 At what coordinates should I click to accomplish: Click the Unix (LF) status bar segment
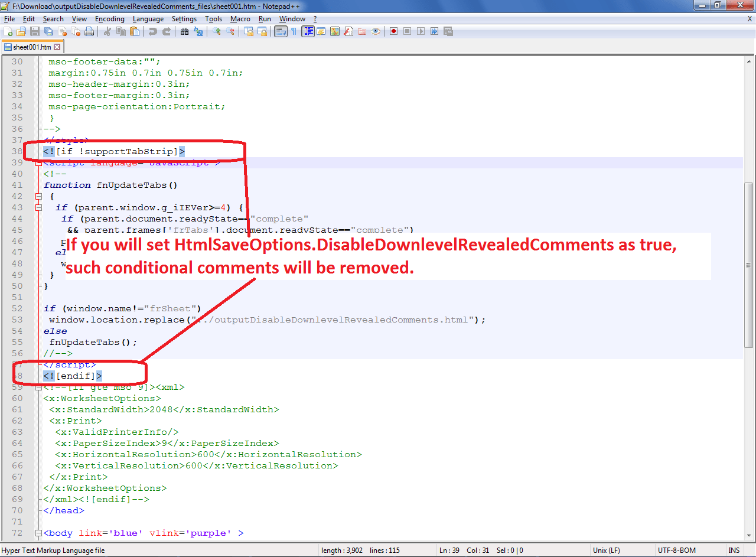(x=606, y=550)
